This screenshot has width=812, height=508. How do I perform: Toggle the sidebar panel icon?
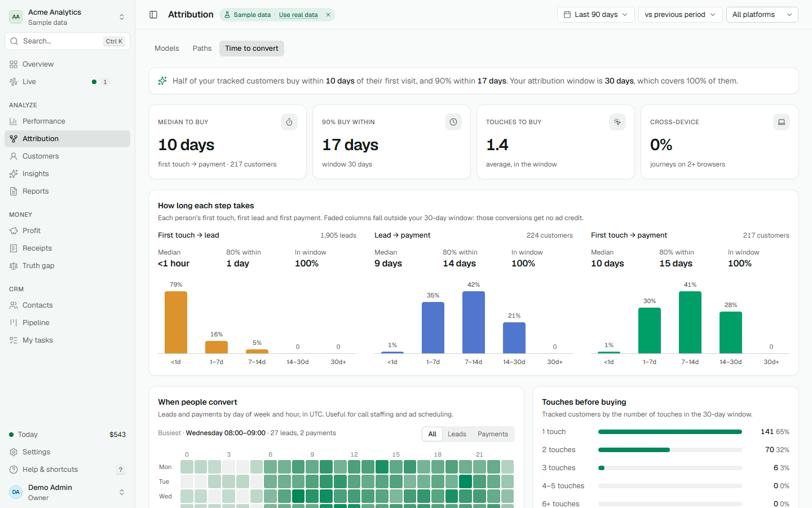coord(153,15)
